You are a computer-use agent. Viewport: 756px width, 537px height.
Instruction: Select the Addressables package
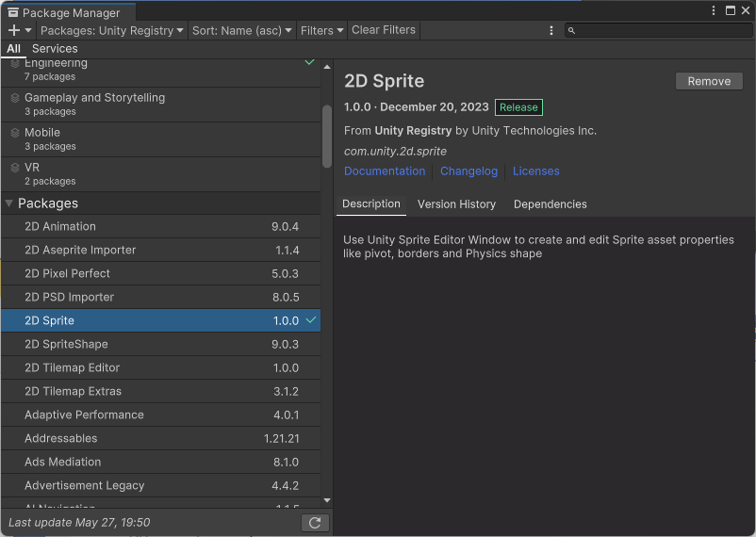tap(161, 439)
